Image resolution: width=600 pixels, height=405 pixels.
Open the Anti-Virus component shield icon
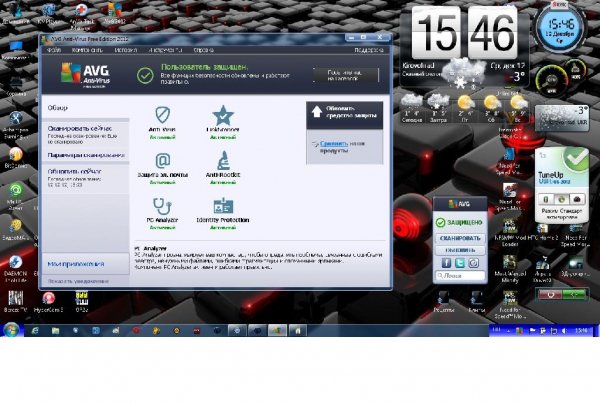[163, 114]
